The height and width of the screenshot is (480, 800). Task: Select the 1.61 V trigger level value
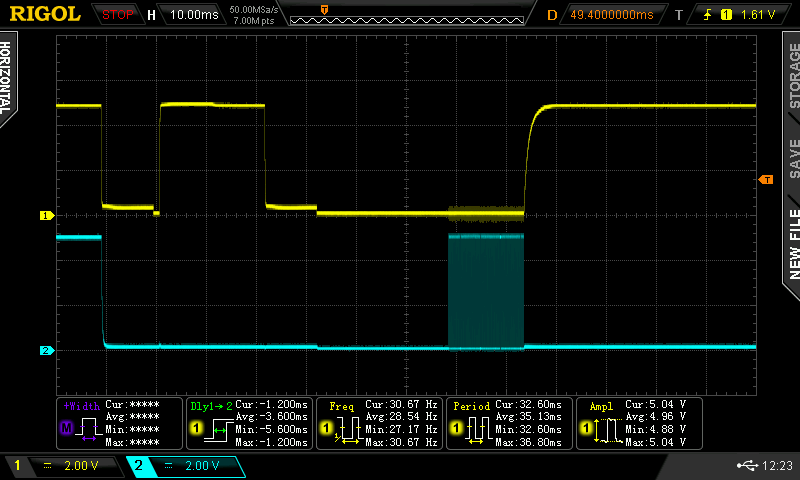[x=758, y=15]
